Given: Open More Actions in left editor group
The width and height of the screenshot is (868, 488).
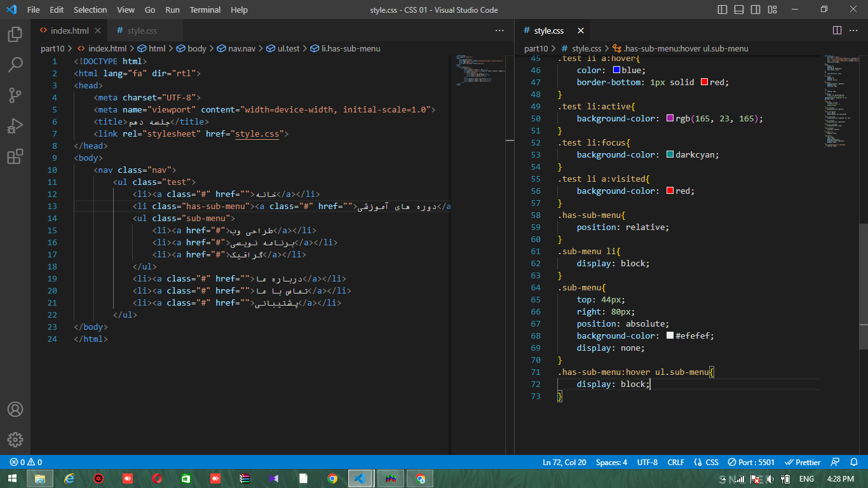Looking at the screenshot, I should pyautogui.click(x=499, y=30).
